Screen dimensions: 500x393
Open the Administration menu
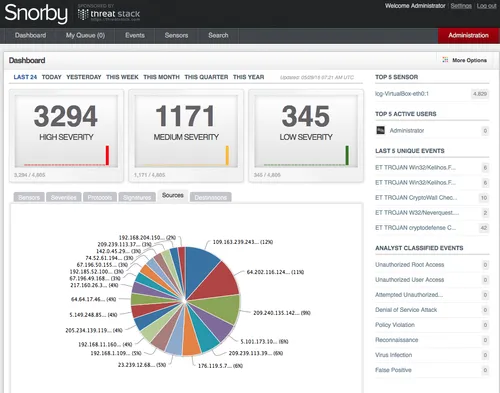coord(468,35)
